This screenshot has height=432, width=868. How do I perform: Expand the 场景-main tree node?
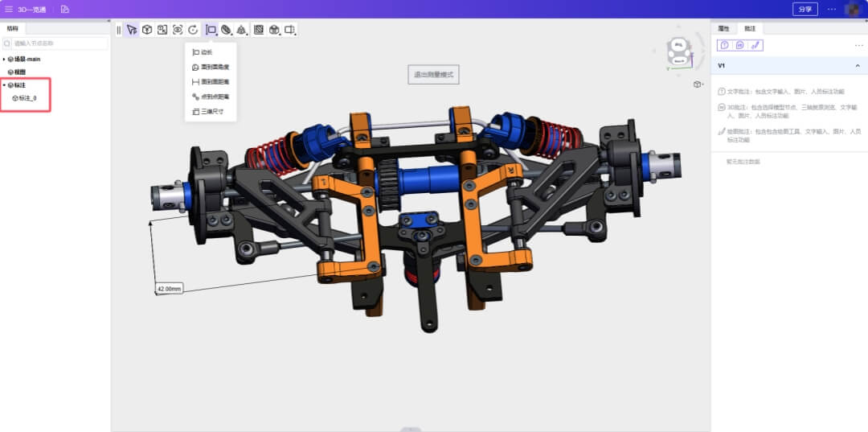[x=4, y=59]
